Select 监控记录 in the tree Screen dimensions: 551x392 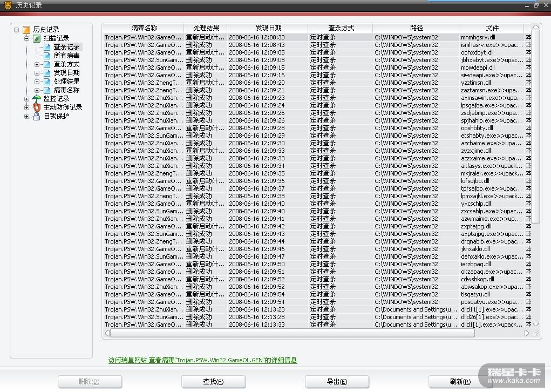coord(56,99)
